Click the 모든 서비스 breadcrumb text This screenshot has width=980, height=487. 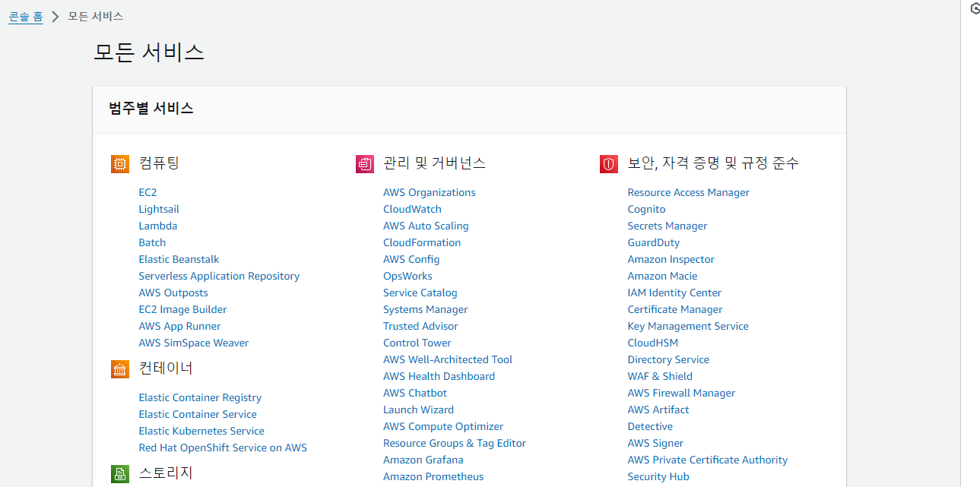[x=96, y=16]
